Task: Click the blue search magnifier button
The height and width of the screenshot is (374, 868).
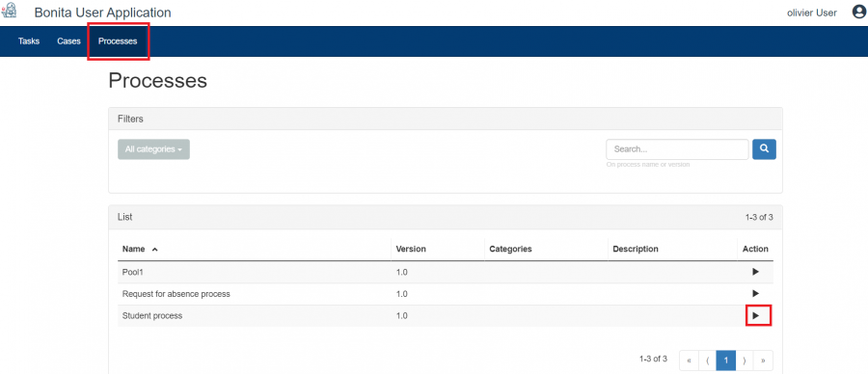Action: [x=764, y=148]
